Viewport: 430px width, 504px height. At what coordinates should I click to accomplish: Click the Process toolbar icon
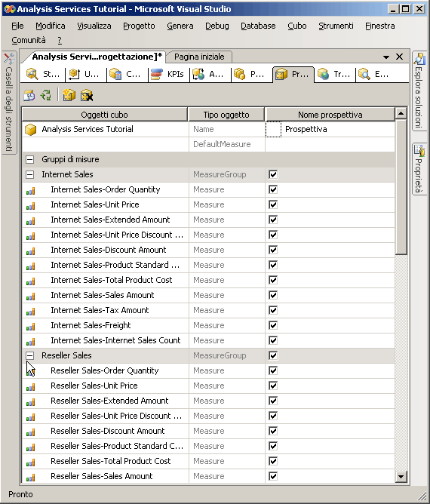(29, 96)
